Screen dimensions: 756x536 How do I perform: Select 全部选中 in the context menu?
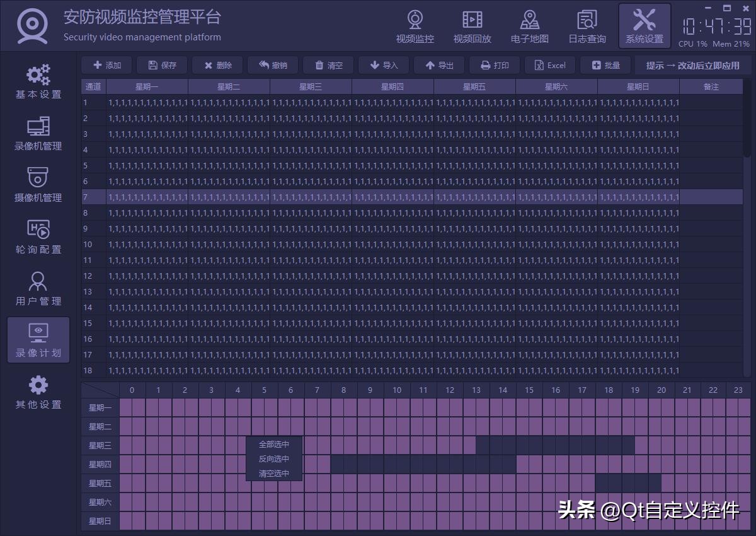pos(273,444)
